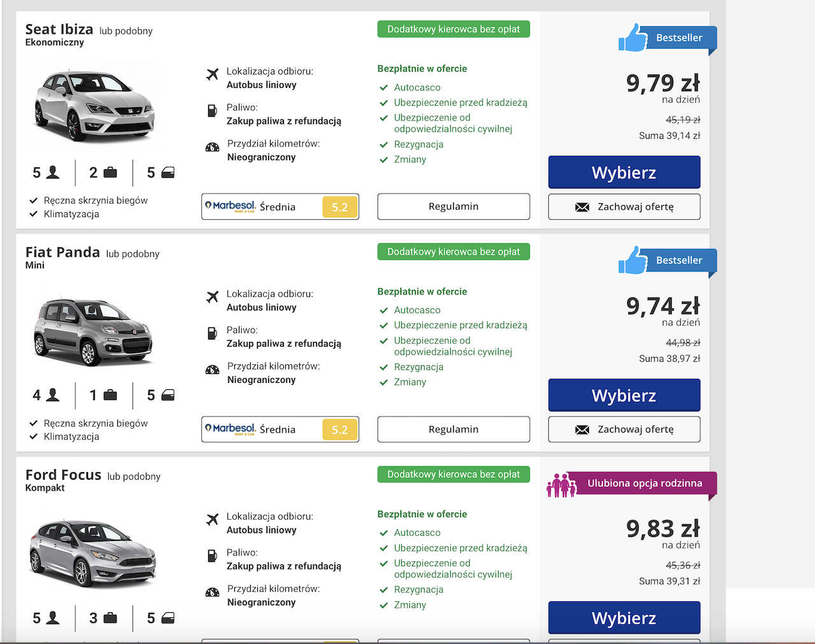815x644 pixels.
Task: Click the fuel pump icon for Fiat Panda
Action: pyautogui.click(x=212, y=333)
